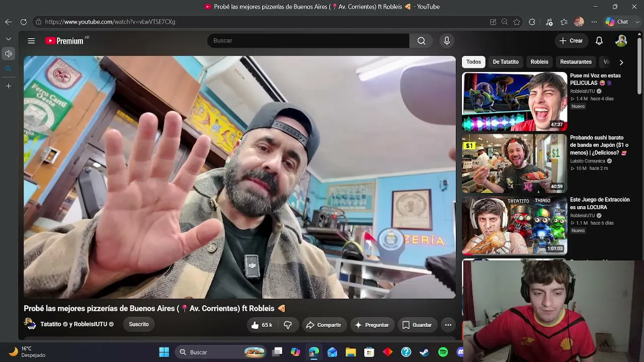Open the 'Juego de Extracción' video thumbnail
Screen dimensions: 644x362
click(514, 225)
